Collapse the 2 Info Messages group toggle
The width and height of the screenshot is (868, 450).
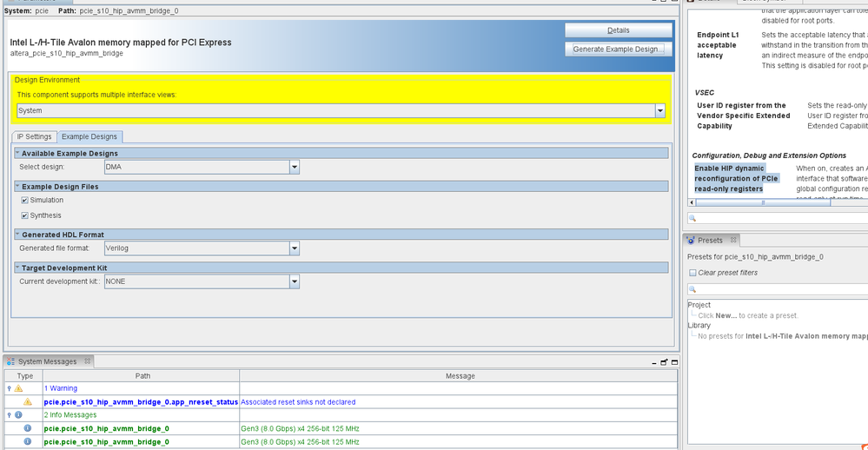(x=9, y=415)
